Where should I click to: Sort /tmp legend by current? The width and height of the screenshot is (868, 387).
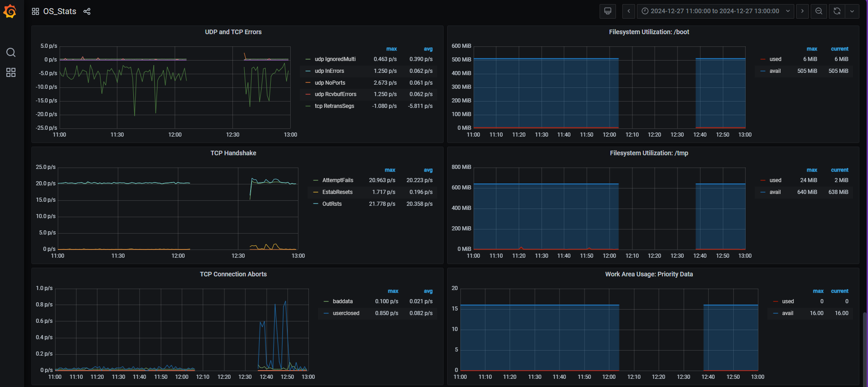pos(839,170)
